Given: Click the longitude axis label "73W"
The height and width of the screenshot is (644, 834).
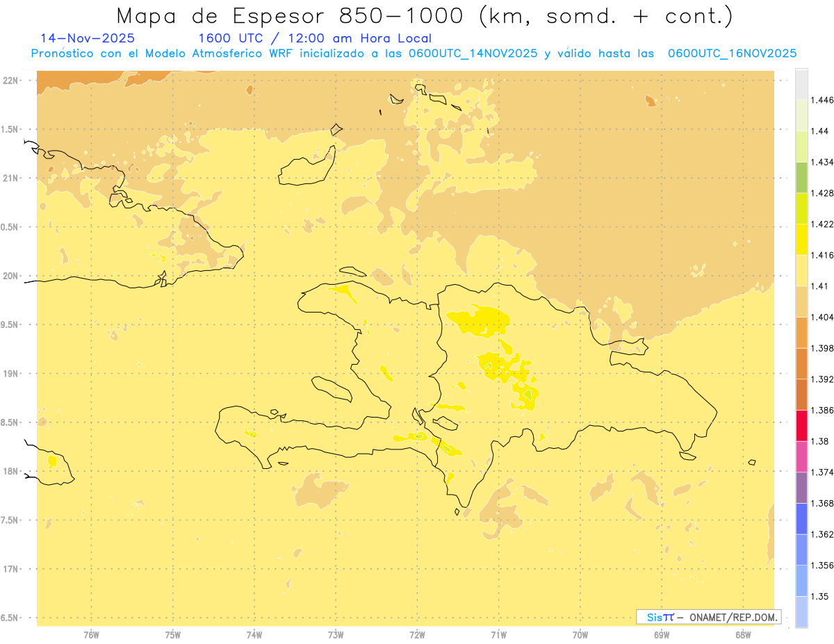Looking at the screenshot, I should [x=336, y=635].
